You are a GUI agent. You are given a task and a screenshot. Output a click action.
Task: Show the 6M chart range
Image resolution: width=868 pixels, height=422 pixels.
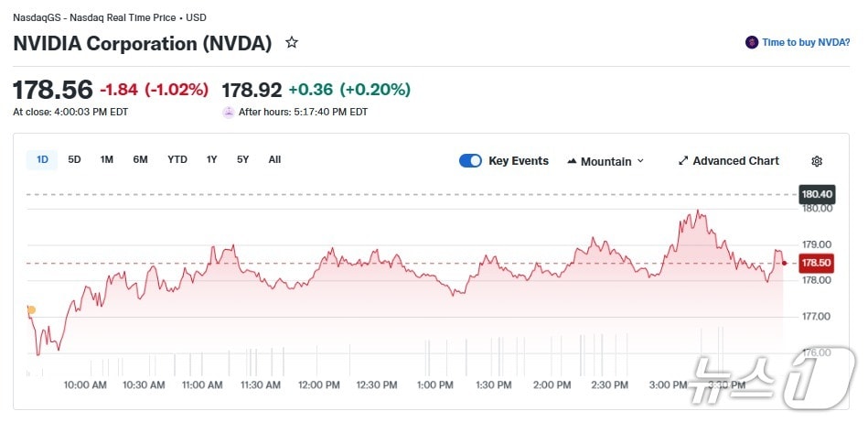140,160
